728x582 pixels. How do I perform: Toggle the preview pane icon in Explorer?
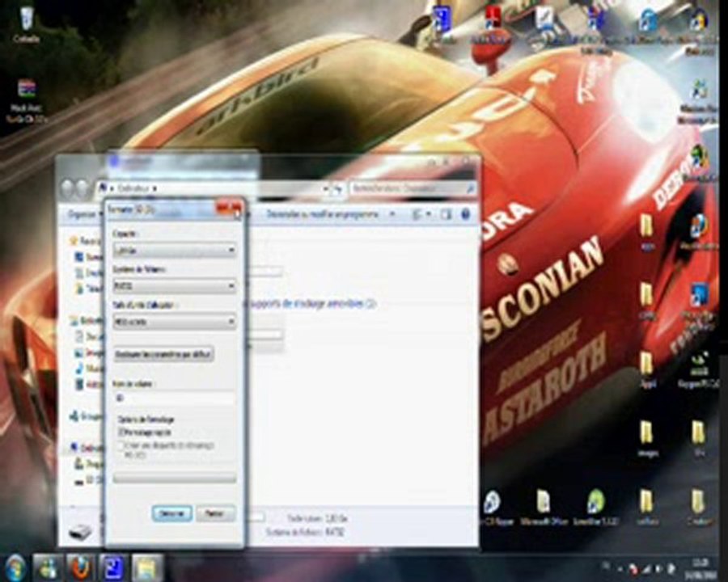click(x=447, y=214)
